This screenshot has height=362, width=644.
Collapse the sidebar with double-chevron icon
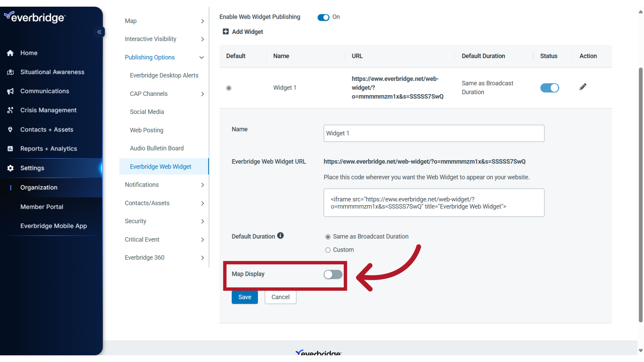99,32
